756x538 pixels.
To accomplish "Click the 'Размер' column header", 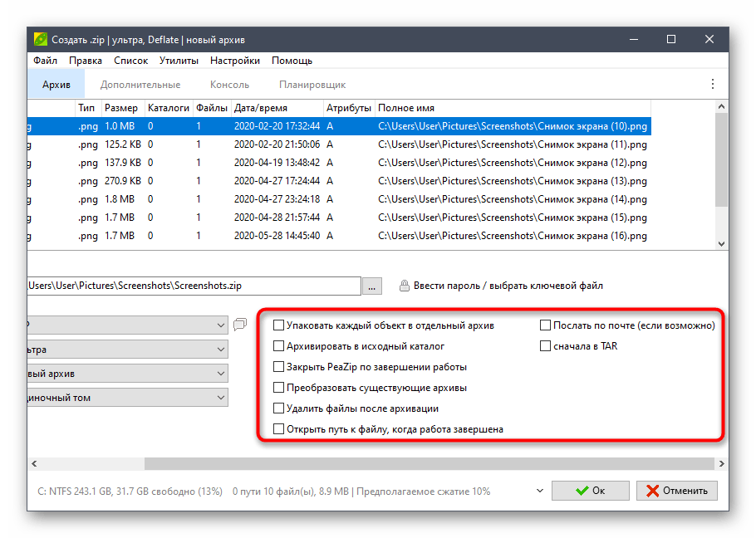I will click(x=121, y=108).
